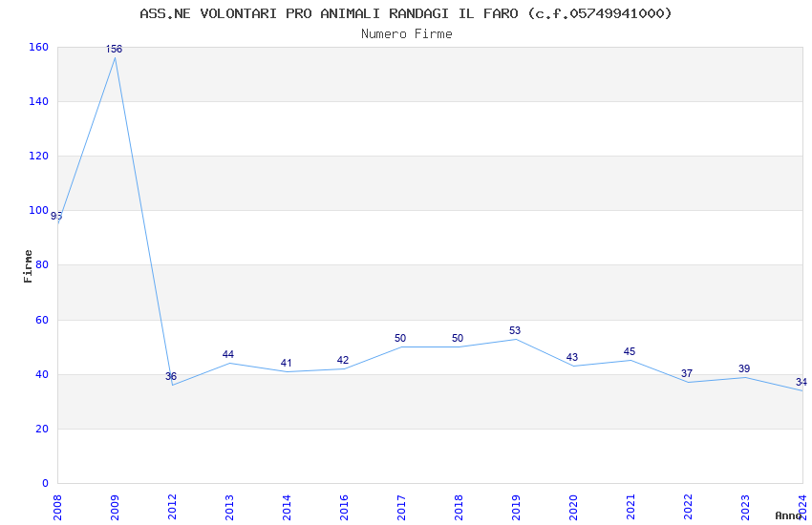The image size is (812, 525).
Task: Click the data label 53 for 2019
Action: point(515,330)
